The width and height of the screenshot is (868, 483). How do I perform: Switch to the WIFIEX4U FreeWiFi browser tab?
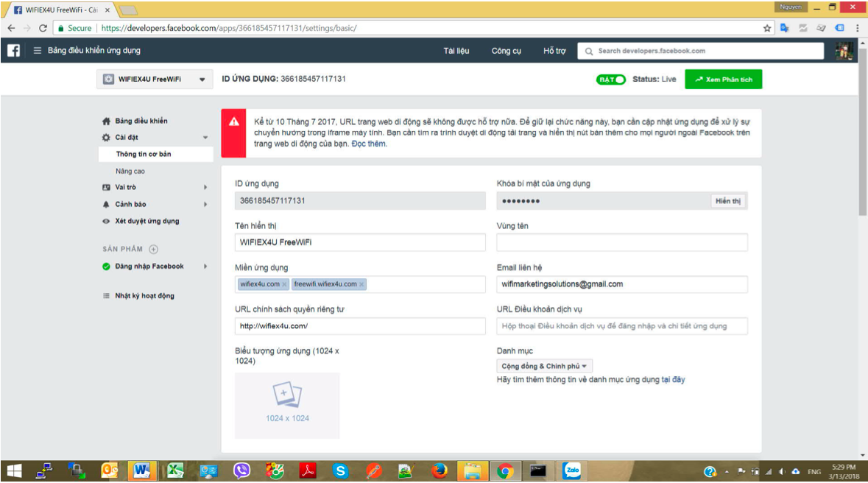(x=61, y=10)
